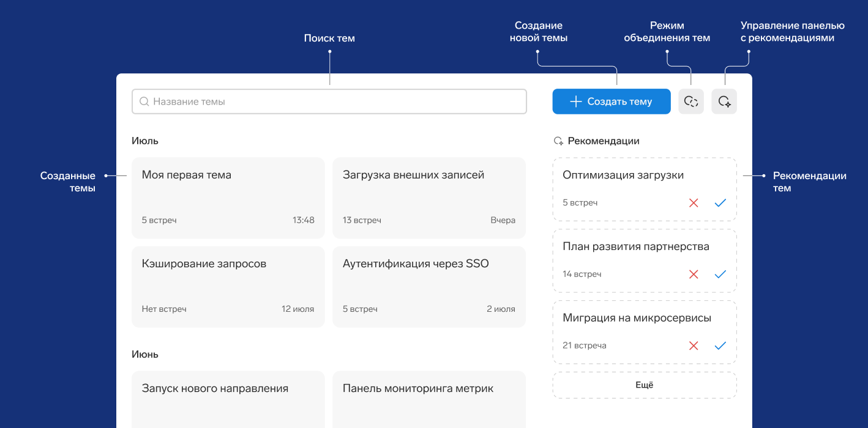The image size is (868, 428).
Task: Click the 2 июля date label
Action: (501, 309)
